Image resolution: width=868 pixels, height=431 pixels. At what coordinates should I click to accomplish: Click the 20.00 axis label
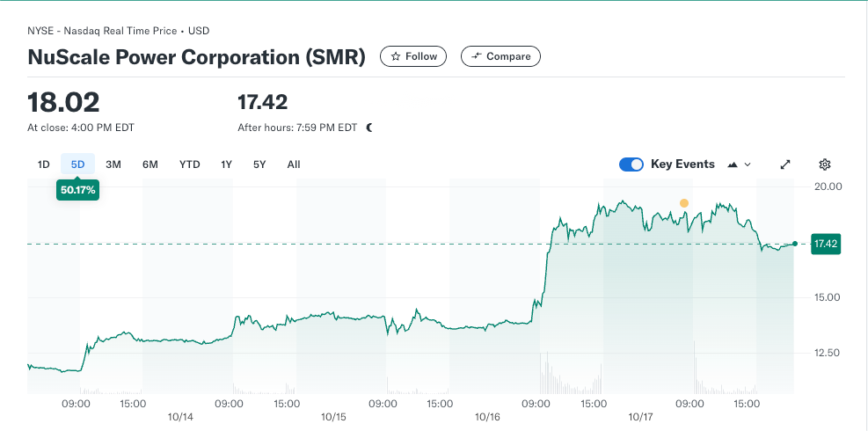point(828,186)
